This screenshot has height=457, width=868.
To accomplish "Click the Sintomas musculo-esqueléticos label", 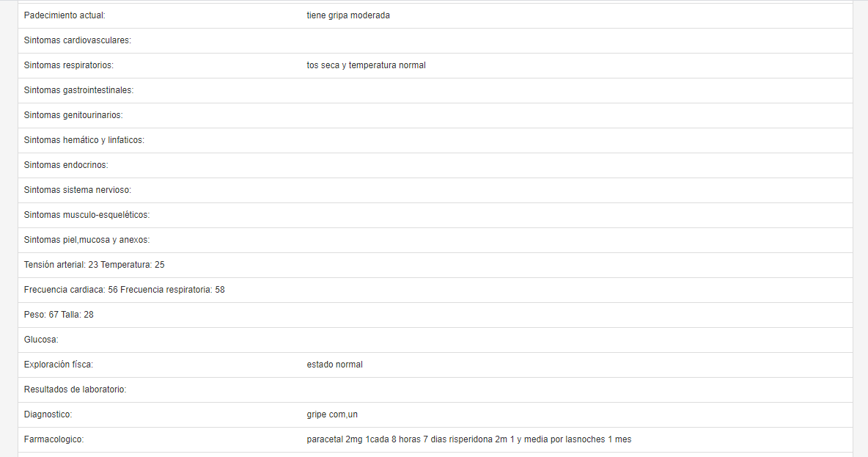I will [87, 215].
